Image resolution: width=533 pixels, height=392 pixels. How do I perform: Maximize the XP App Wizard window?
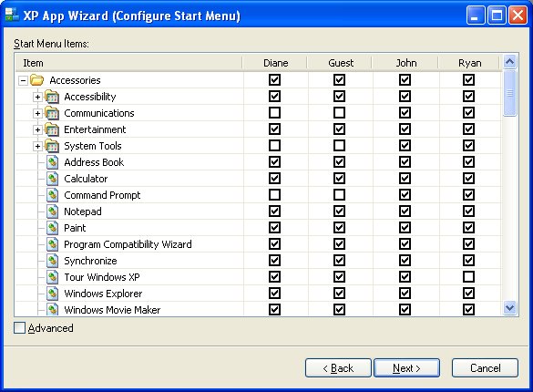pyautogui.click(x=497, y=15)
